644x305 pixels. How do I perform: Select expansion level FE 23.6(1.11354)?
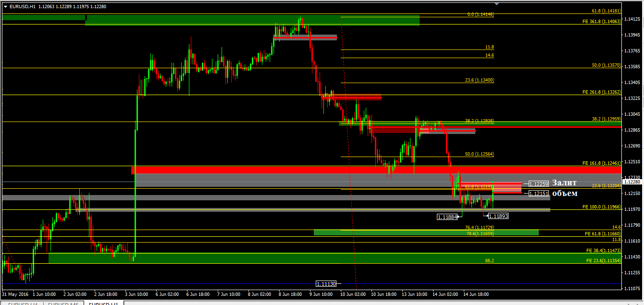(604, 260)
